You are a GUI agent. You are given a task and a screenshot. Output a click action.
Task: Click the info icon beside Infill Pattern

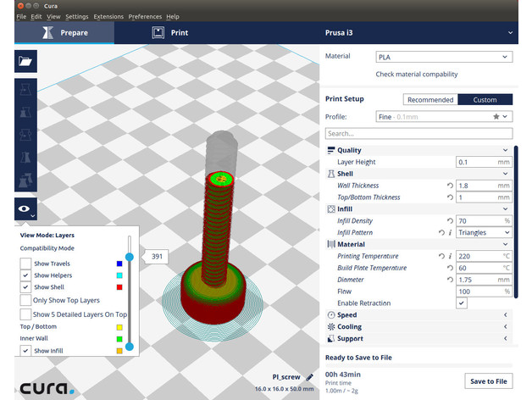450,232
